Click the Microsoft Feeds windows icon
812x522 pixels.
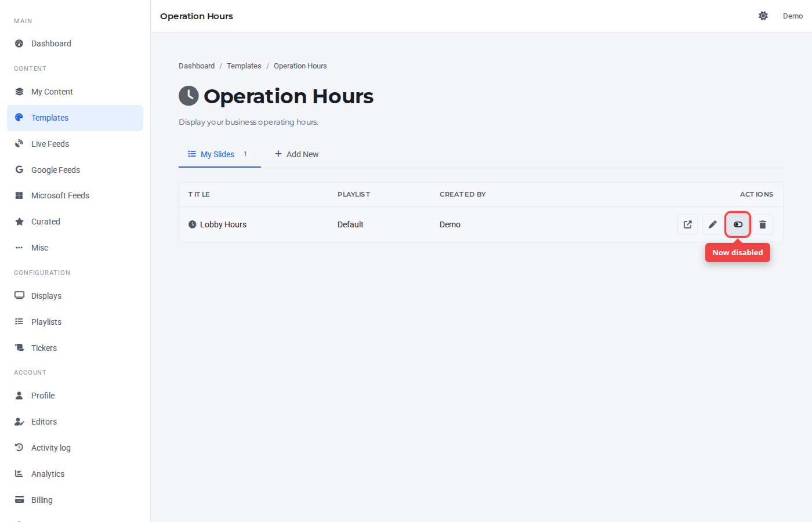(19, 195)
